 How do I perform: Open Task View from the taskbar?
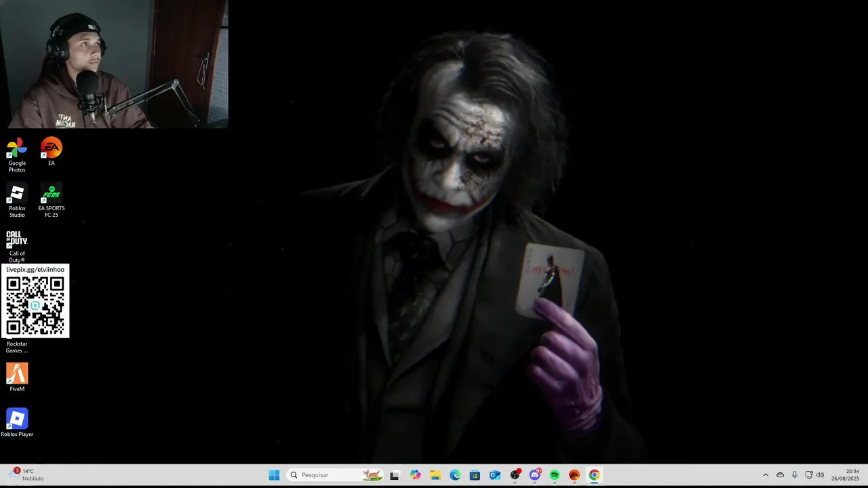pos(395,475)
